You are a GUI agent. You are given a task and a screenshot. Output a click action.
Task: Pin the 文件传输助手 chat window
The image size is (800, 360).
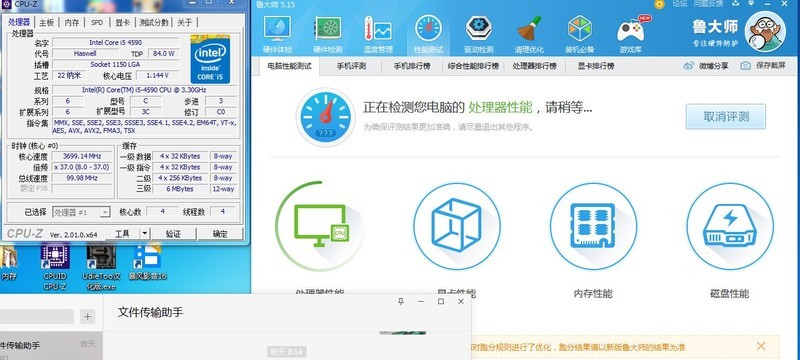(401, 301)
